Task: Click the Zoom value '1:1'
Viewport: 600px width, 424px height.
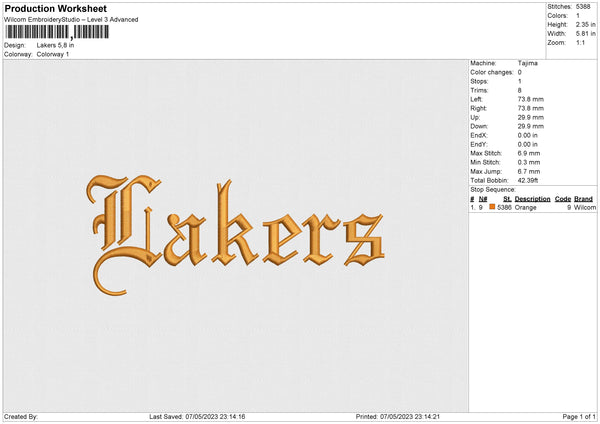Action: coord(580,42)
